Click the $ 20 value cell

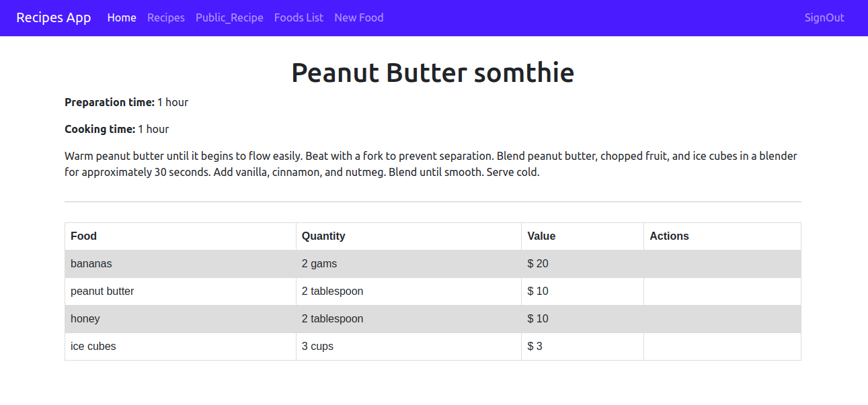(x=582, y=264)
